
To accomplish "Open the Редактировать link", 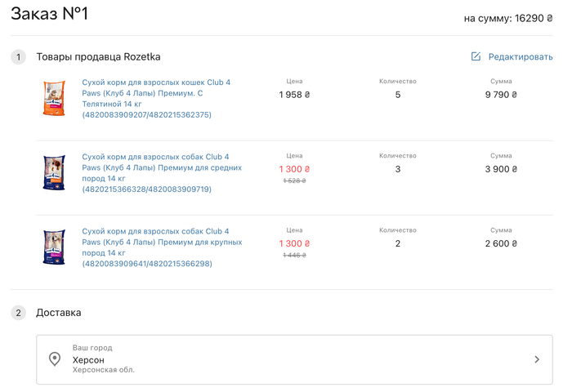I will pos(521,56).
